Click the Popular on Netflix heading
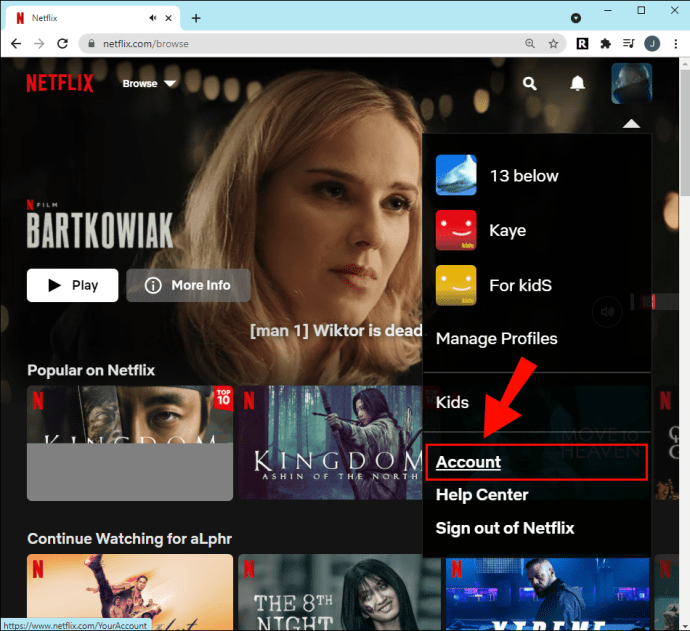The image size is (690, 631). (91, 370)
